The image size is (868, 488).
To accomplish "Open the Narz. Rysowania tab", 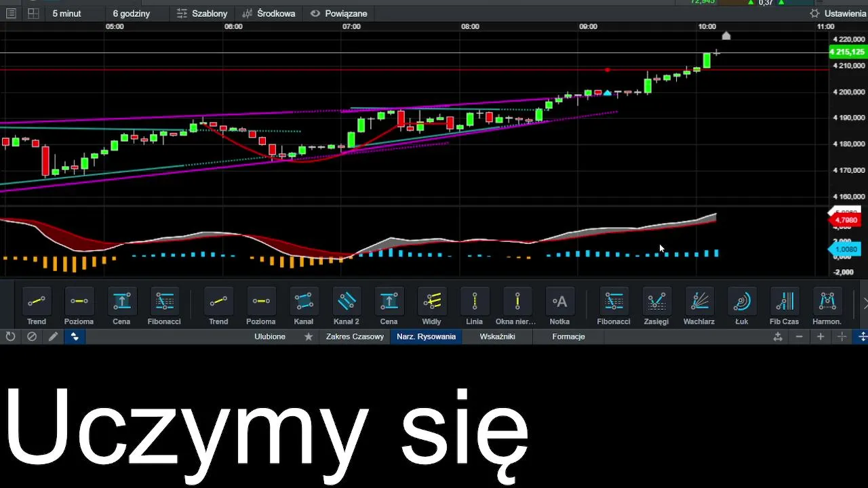I will point(426,337).
